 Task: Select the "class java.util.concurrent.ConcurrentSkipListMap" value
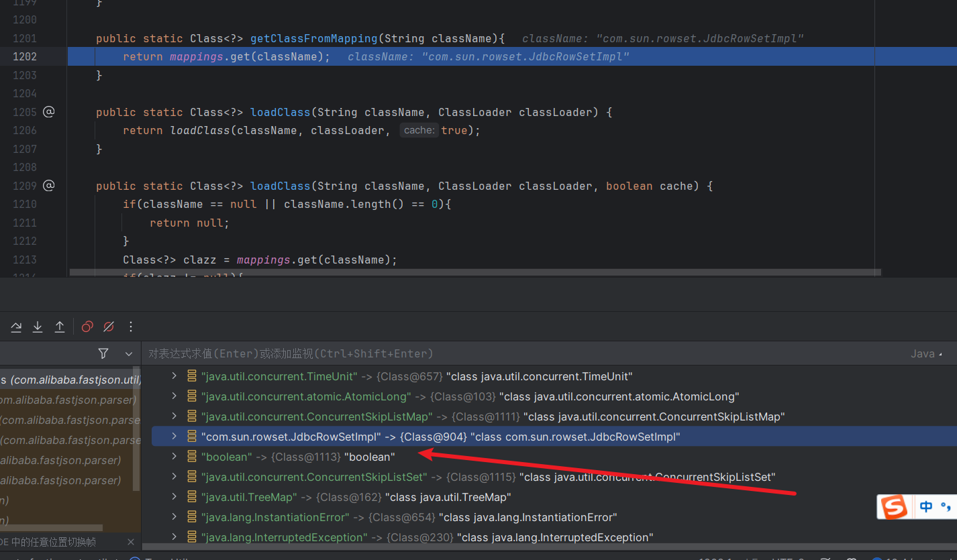pyautogui.click(x=654, y=416)
